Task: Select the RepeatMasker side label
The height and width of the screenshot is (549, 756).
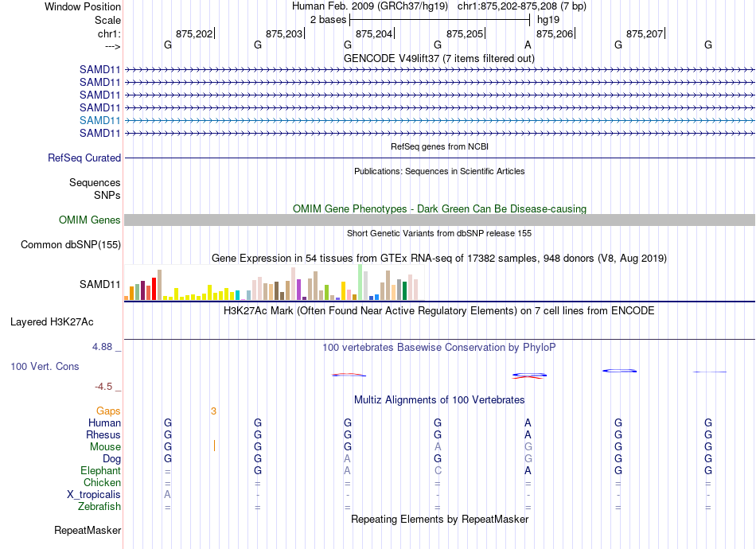Action: click(x=88, y=530)
